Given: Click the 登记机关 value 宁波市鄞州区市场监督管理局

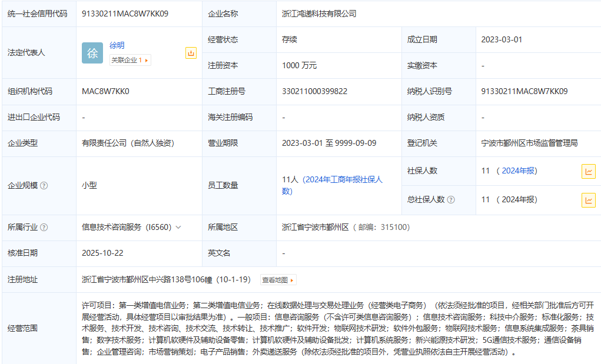Looking at the screenshot, I should point(529,143).
